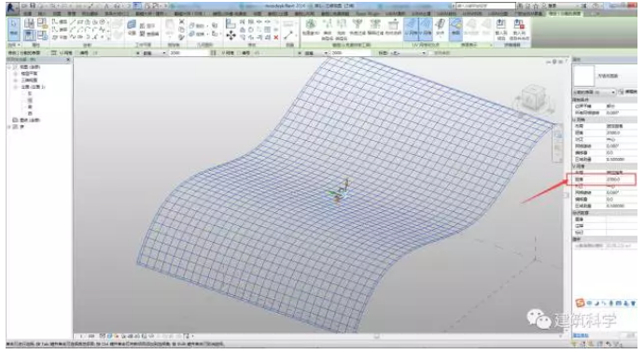The width and height of the screenshot is (644, 354).
Task: Click the 属性帮助 link at Properties bottom
Action: [x=581, y=335]
